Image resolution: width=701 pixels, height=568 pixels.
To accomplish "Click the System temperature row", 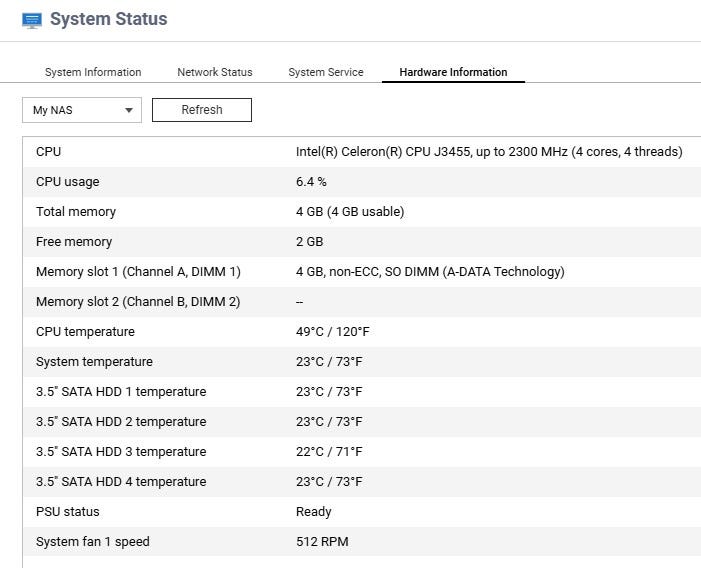I will click(360, 362).
